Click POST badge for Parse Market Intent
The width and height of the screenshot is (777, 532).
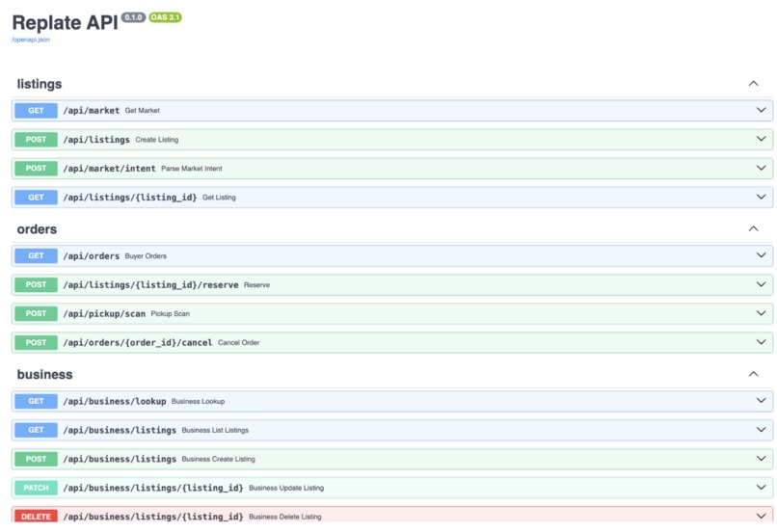coord(36,169)
